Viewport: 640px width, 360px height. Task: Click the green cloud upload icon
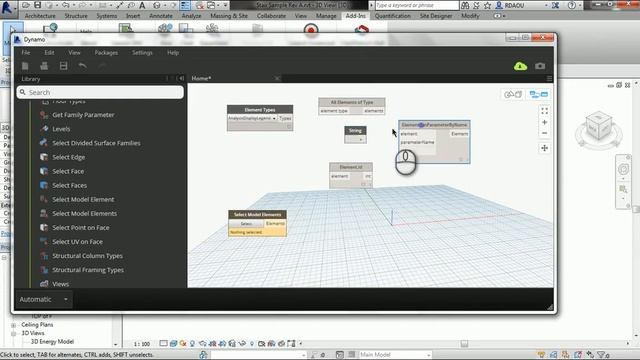tap(520, 66)
